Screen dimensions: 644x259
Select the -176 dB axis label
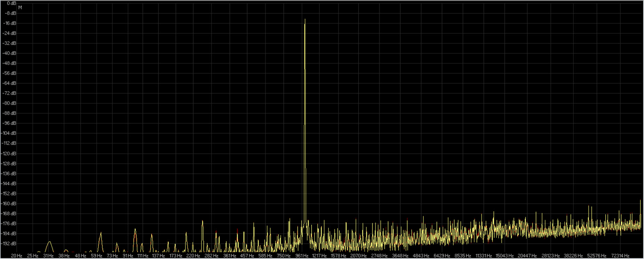pyautogui.click(x=9, y=224)
